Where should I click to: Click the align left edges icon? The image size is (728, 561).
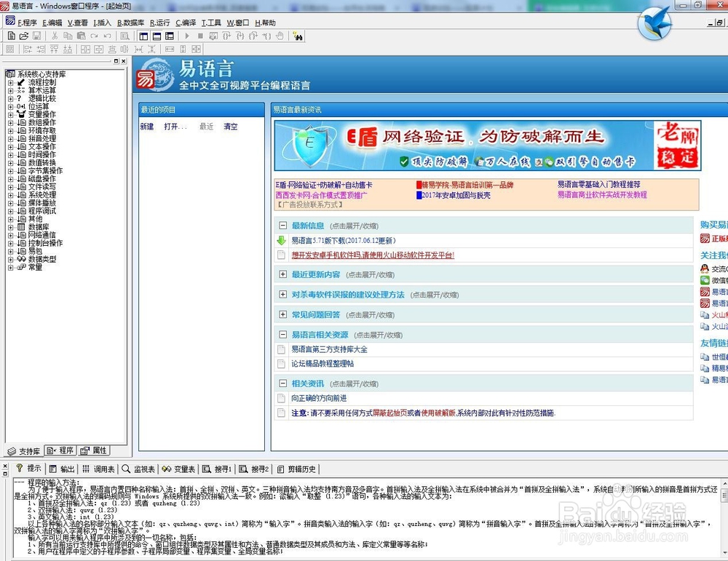point(28,49)
